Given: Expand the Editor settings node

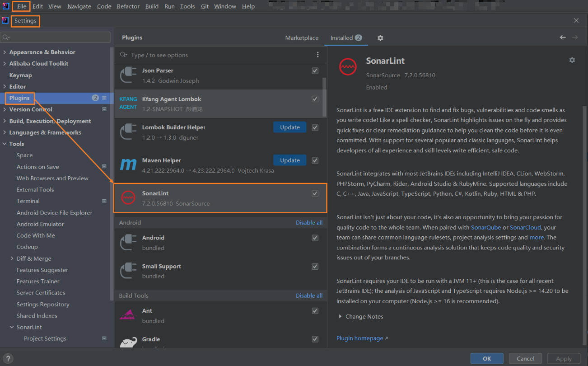Looking at the screenshot, I should pyautogui.click(x=5, y=86).
